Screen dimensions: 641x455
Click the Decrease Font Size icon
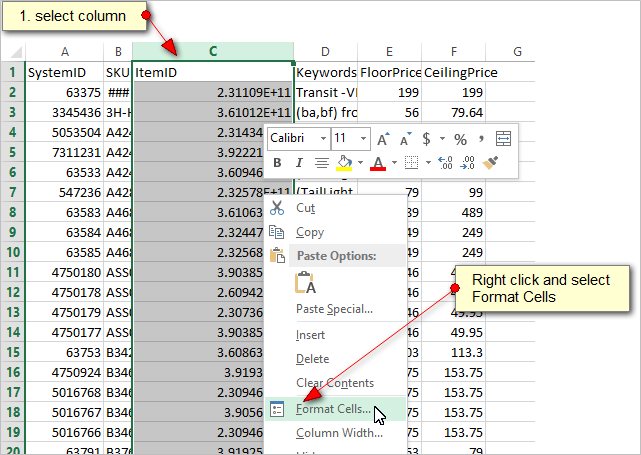tap(405, 139)
